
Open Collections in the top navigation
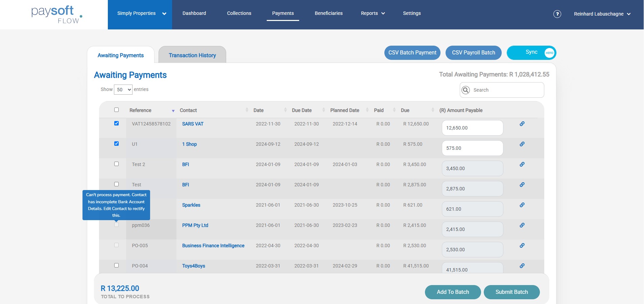coord(239,14)
